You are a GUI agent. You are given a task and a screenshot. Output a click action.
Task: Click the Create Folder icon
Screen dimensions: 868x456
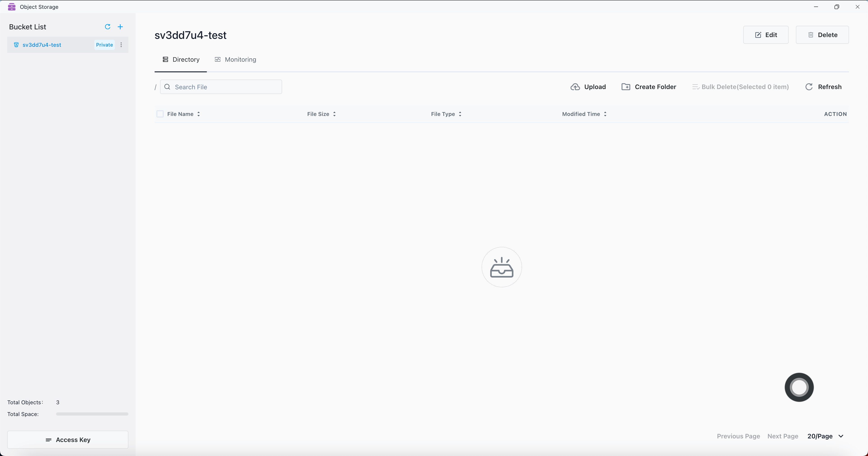coord(626,87)
